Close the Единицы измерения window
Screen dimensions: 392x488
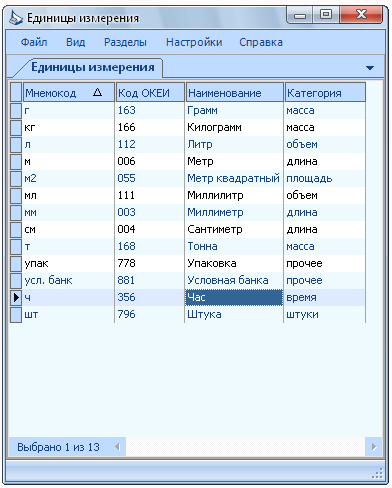[361, 15]
